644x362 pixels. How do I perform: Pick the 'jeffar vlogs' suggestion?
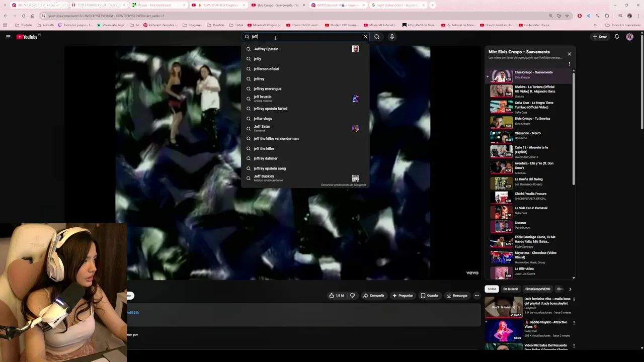(x=305, y=119)
